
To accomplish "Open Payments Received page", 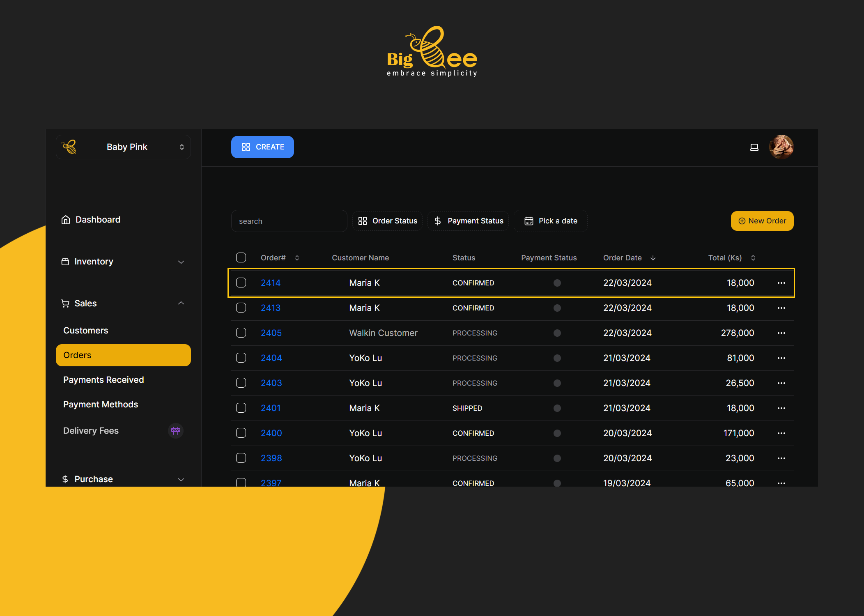I will pos(103,380).
